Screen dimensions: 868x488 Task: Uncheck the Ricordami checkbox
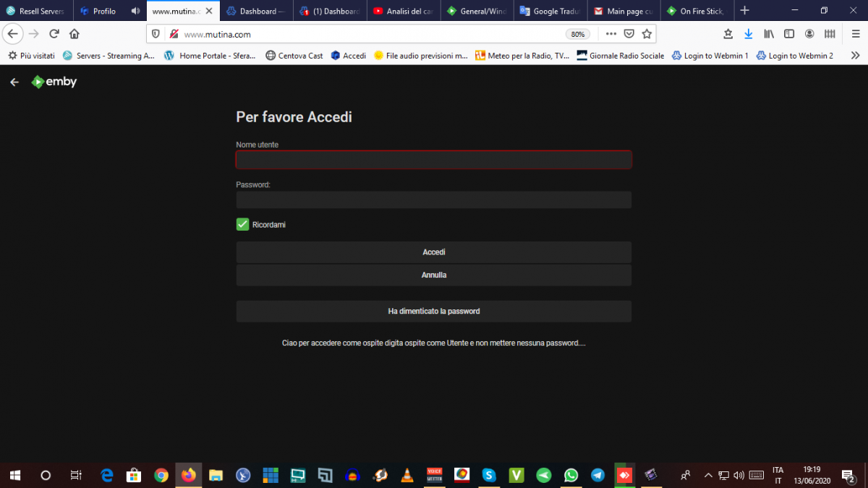[x=242, y=225]
